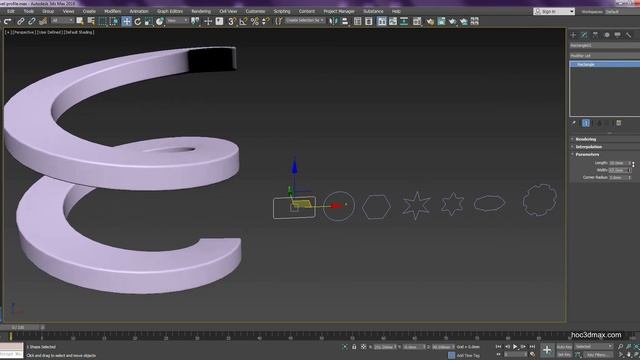Image resolution: width=640 pixels, height=360 pixels.
Task: Toggle Angle Snap button
Action: 243,21
